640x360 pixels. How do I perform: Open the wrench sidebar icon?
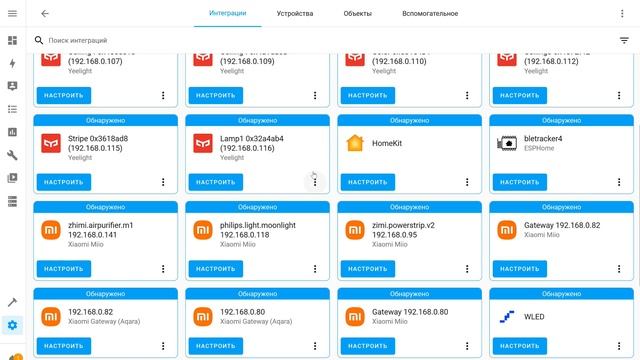coord(13,155)
